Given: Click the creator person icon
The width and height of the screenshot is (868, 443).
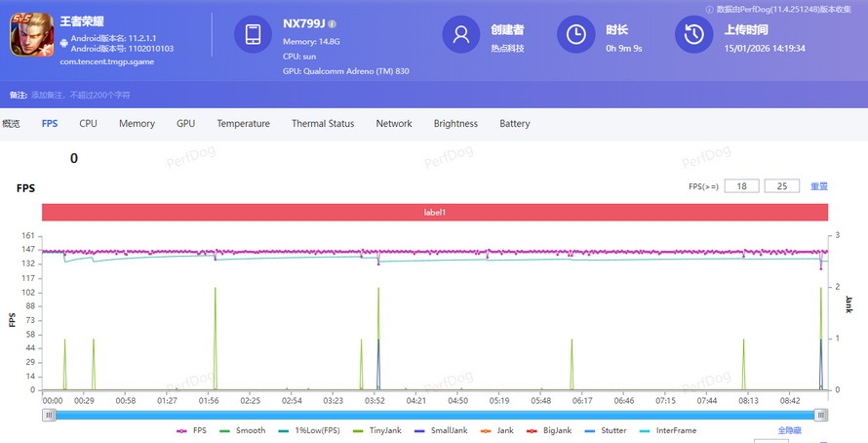Looking at the screenshot, I should (460, 34).
